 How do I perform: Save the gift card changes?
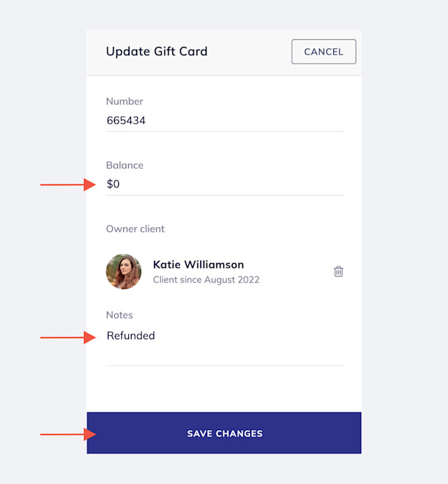pos(224,433)
